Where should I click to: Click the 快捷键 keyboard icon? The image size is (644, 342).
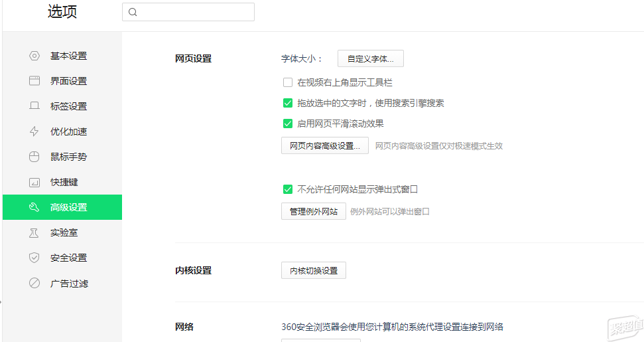click(34, 182)
